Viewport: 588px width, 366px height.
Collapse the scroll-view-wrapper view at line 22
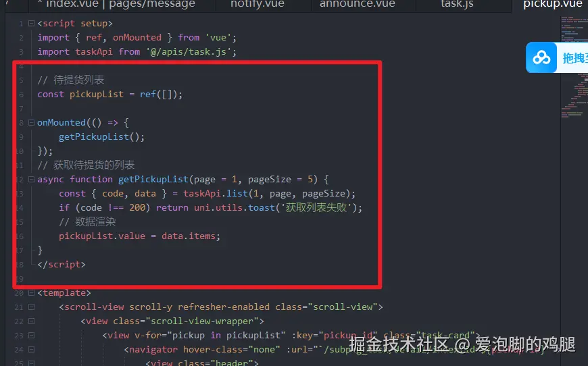pos(32,321)
